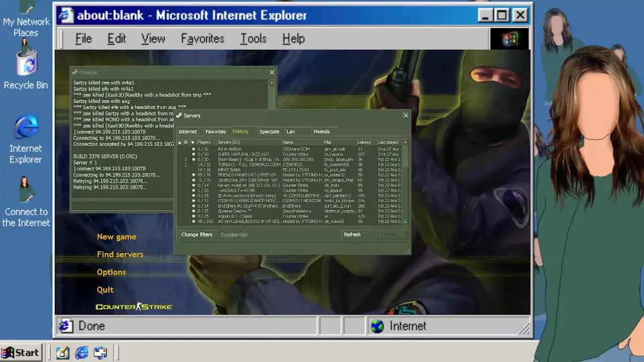Screen dimensions: 644x362
Task: Select the CSDM.RU | KREEDZ BHOP server row
Action: tap(290, 201)
